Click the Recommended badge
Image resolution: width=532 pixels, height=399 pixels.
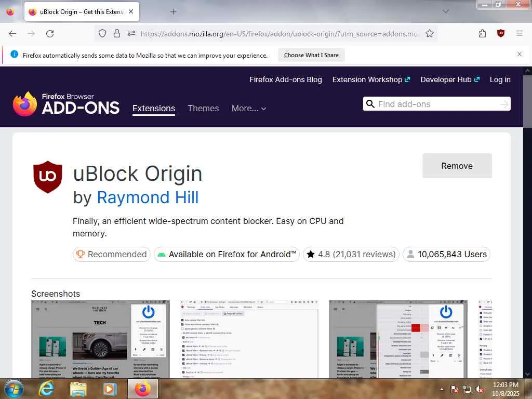click(111, 254)
